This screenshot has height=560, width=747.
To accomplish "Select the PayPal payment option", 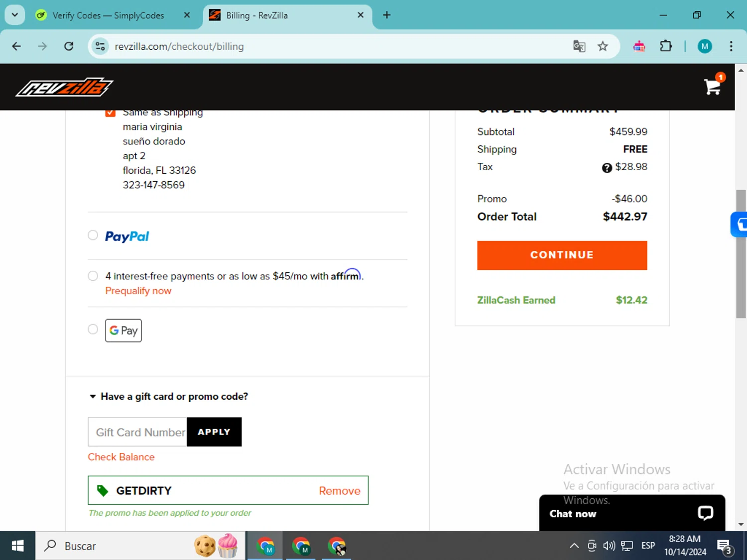I will (x=93, y=235).
